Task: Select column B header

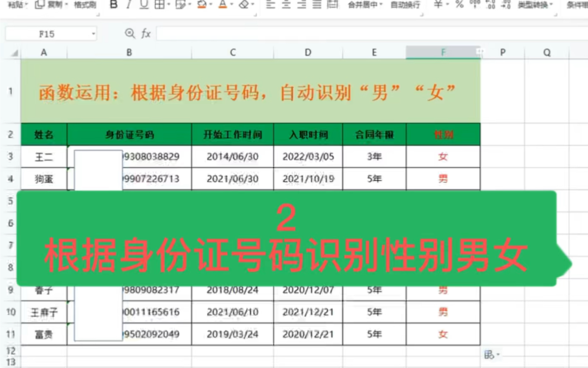Action: [x=129, y=52]
